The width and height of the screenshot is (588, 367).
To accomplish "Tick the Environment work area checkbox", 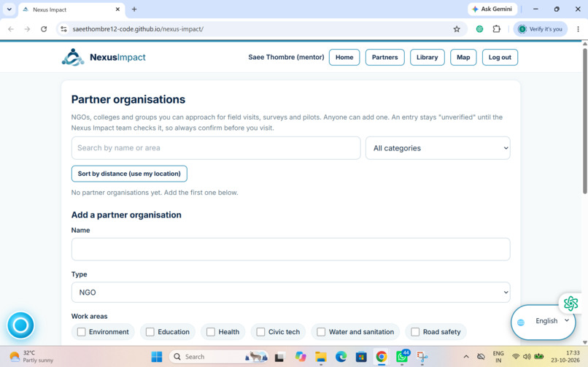I will [82, 332].
